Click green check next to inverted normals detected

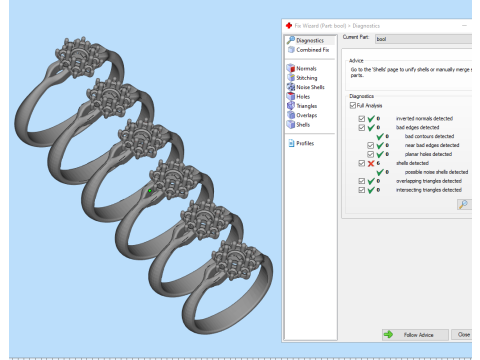(x=371, y=119)
